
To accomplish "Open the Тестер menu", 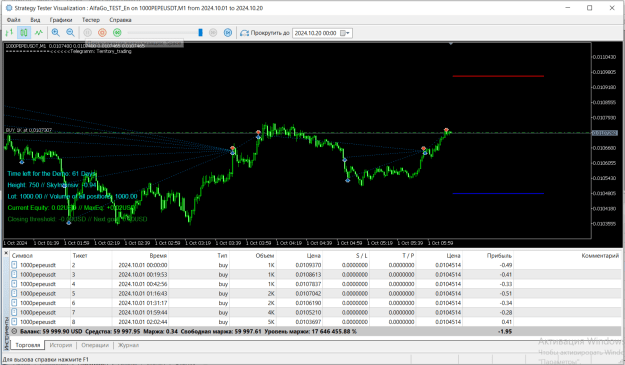I will coord(91,20).
